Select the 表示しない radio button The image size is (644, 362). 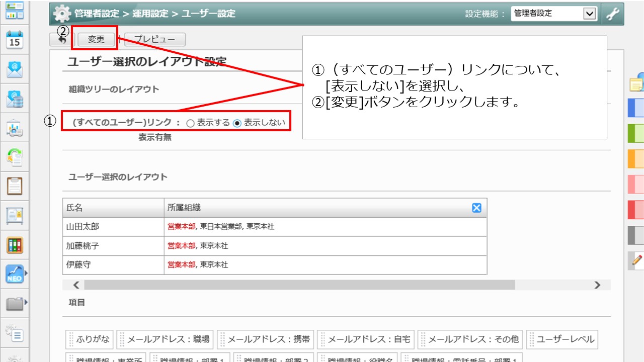237,123
